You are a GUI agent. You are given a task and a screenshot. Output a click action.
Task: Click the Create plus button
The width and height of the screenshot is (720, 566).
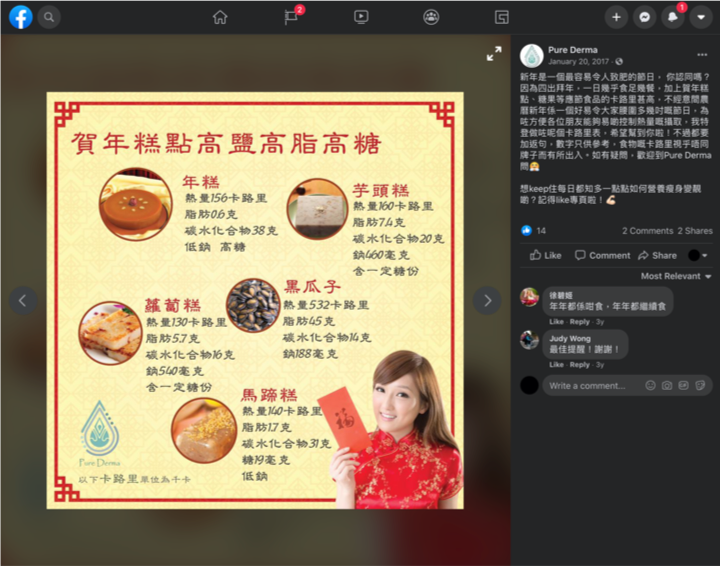click(617, 17)
